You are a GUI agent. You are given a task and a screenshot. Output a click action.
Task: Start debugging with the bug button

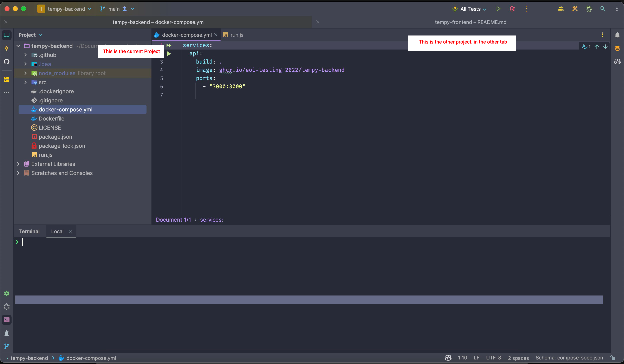coord(512,9)
